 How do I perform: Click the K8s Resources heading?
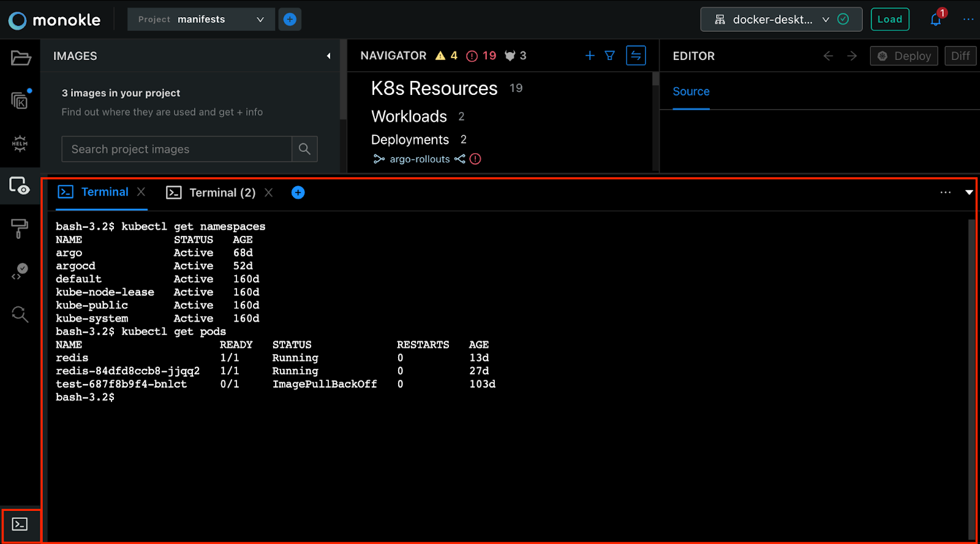(x=434, y=89)
